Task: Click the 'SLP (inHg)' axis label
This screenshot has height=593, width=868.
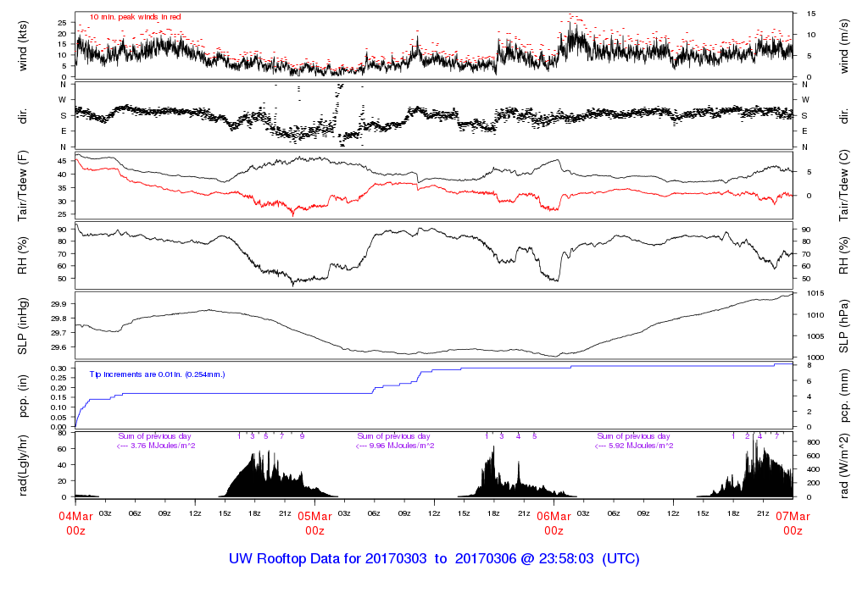Action: 23,326
